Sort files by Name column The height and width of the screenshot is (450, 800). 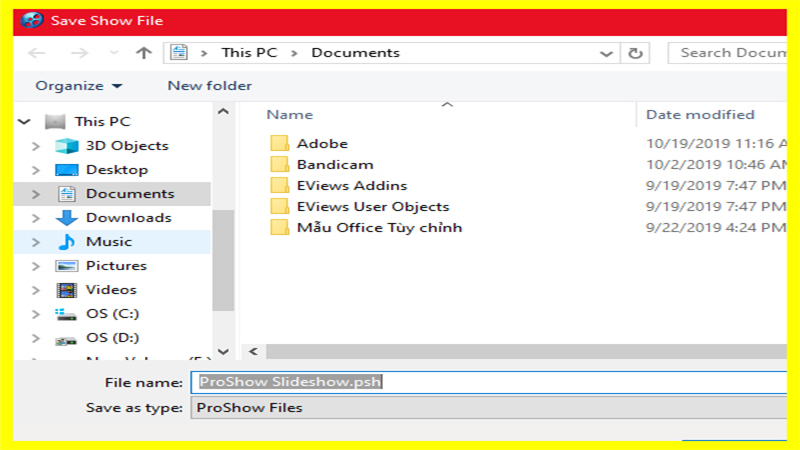click(x=289, y=115)
